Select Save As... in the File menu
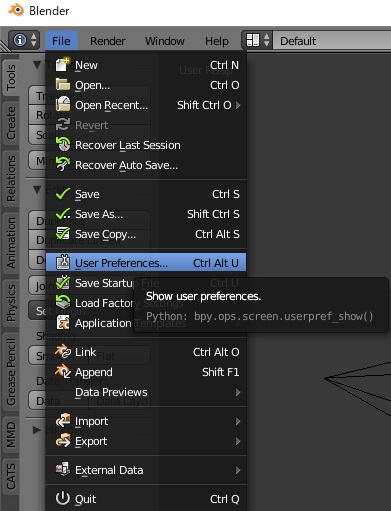The width and height of the screenshot is (391, 511). coord(146,214)
